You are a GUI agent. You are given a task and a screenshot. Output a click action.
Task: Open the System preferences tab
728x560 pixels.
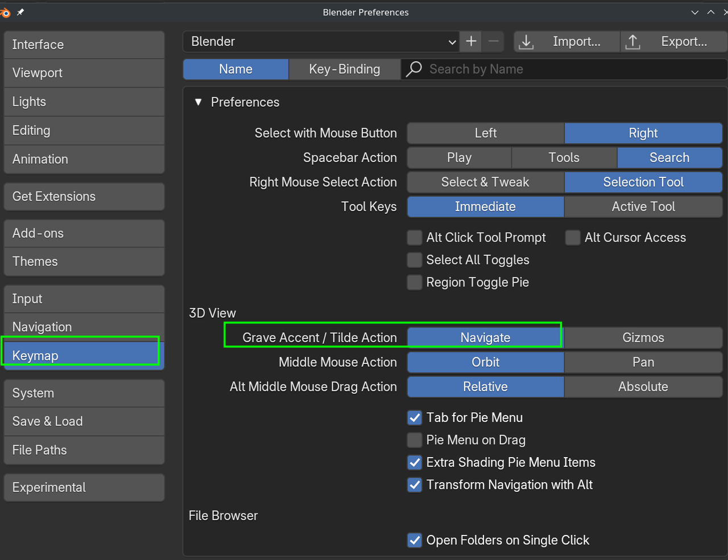tap(84, 393)
